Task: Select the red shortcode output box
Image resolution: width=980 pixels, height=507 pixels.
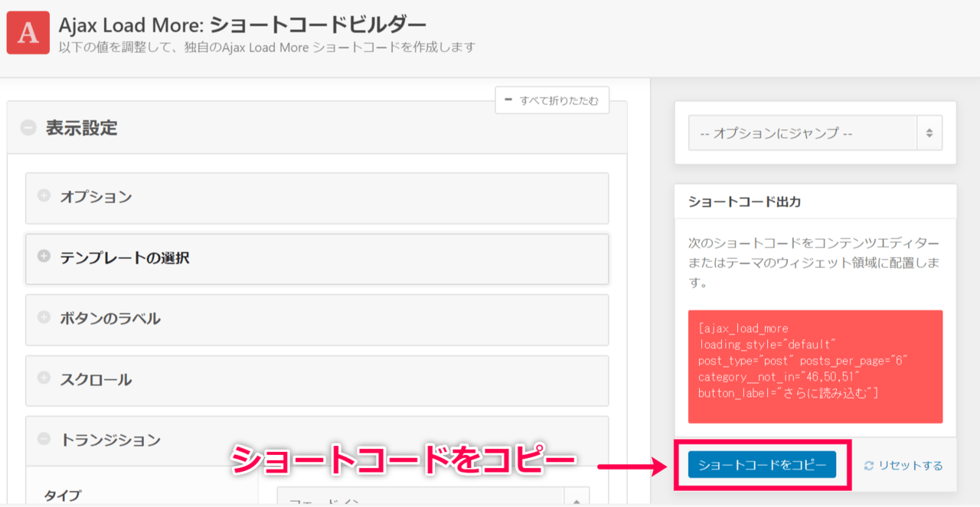Action: (x=815, y=367)
